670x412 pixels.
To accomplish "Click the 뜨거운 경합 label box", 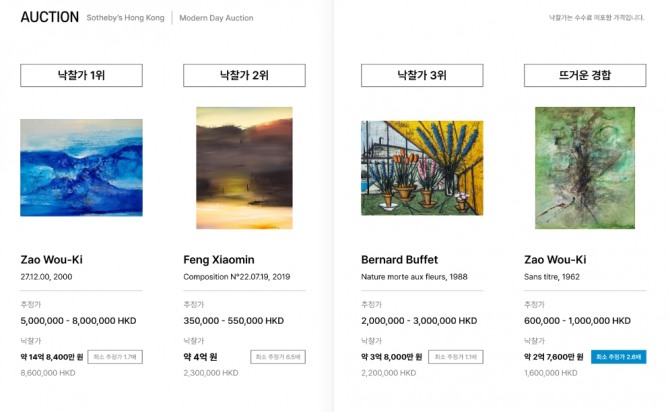I will [x=585, y=75].
